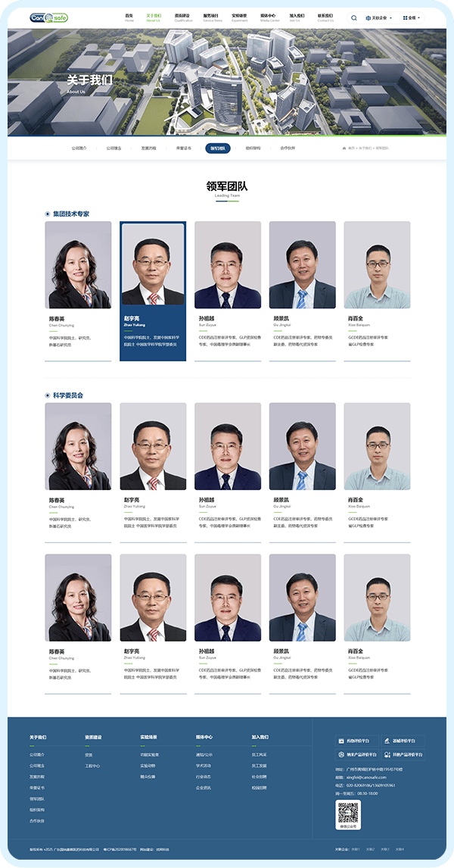Screen dimensions: 454x868
Task: Open the microscope icon platform button in footer
Action: click(x=387, y=741)
